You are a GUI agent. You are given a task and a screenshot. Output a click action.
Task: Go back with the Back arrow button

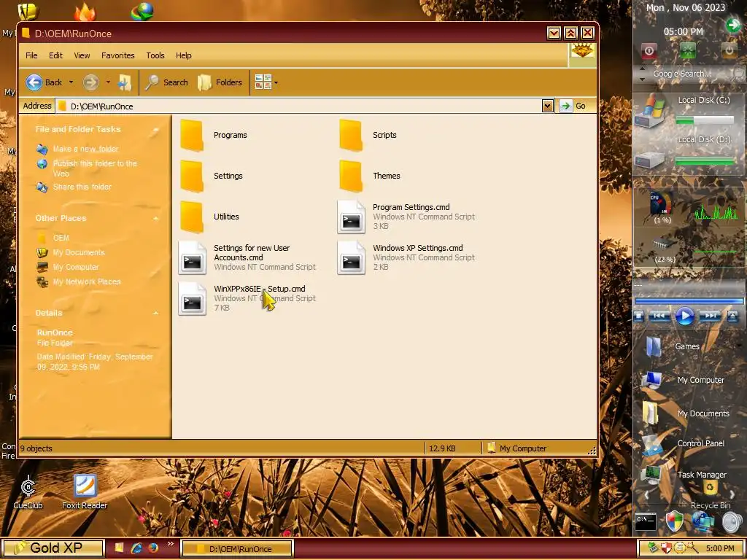tap(44, 82)
